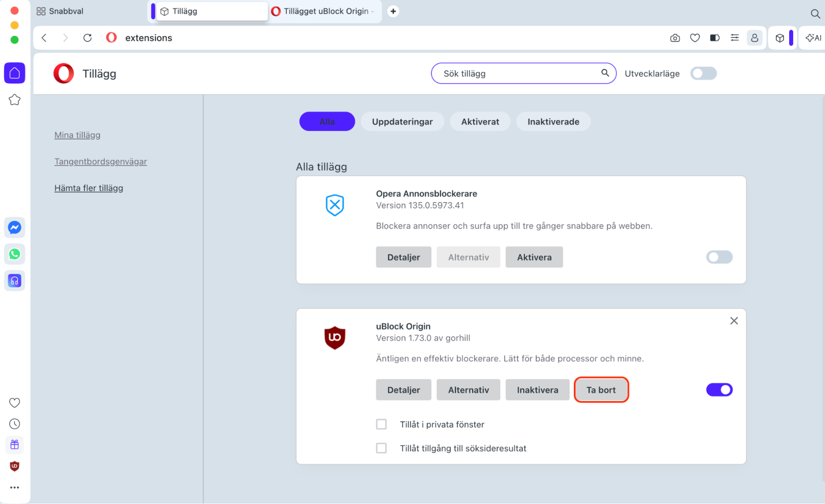This screenshot has width=825, height=504.
Task: Switch to the Snabbval tab
Action: click(x=60, y=11)
